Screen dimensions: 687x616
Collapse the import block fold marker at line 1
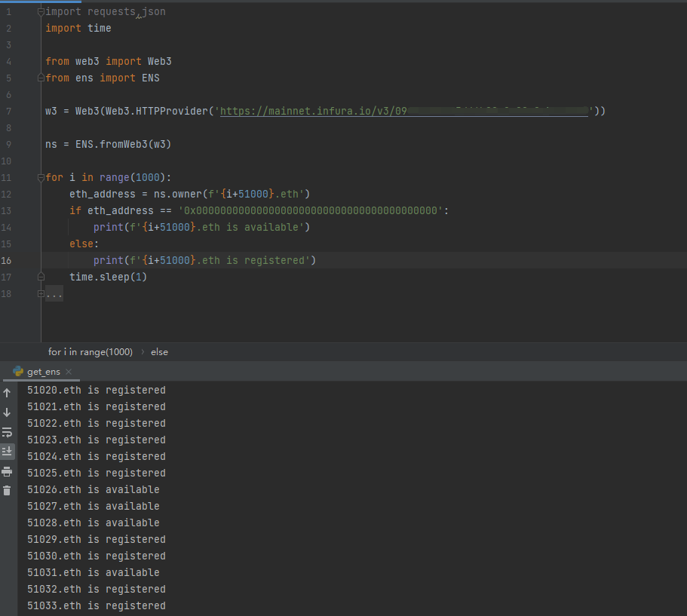41,12
